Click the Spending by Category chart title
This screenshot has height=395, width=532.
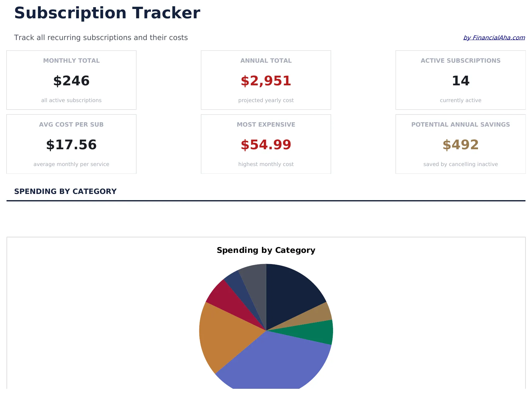[x=266, y=250]
